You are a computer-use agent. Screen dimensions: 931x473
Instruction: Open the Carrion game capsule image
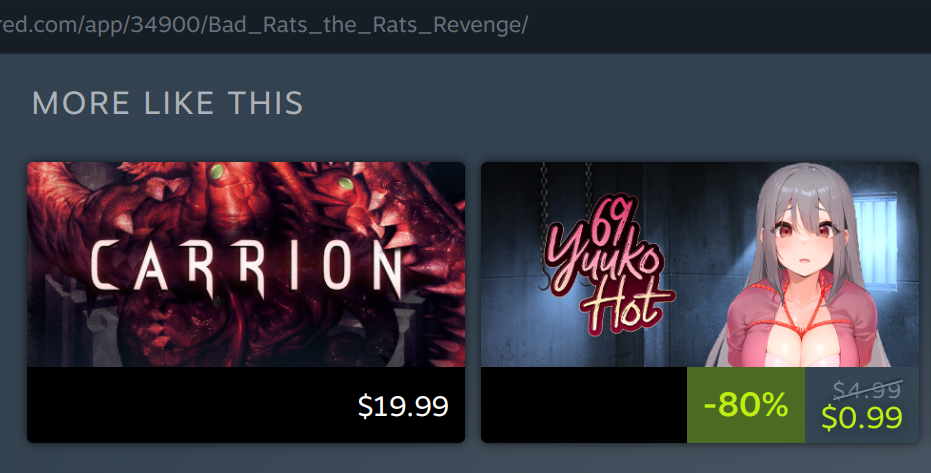[x=246, y=264]
